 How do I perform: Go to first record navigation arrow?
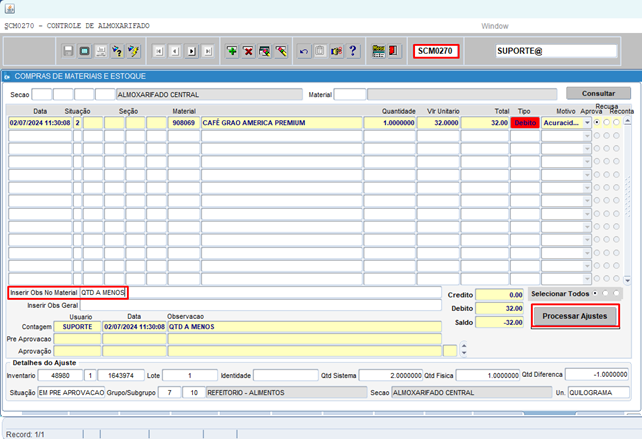(x=159, y=51)
